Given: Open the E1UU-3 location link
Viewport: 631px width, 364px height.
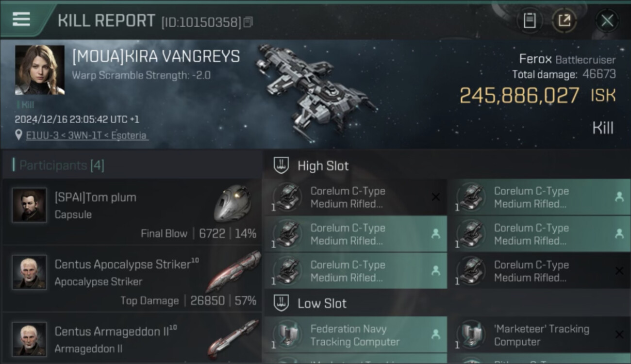Looking at the screenshot, I should (x=87, y=135).
